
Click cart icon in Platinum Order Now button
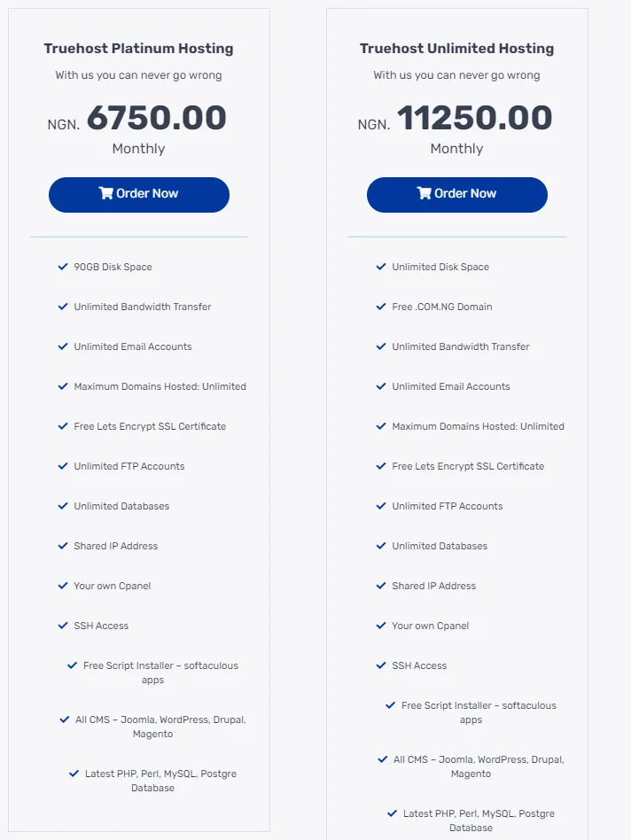106,193
